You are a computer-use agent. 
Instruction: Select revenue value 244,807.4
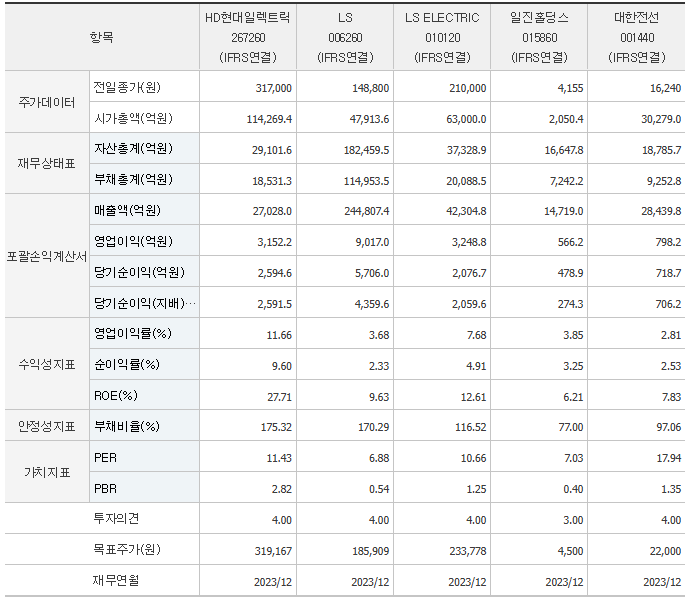tap(367, 211)
